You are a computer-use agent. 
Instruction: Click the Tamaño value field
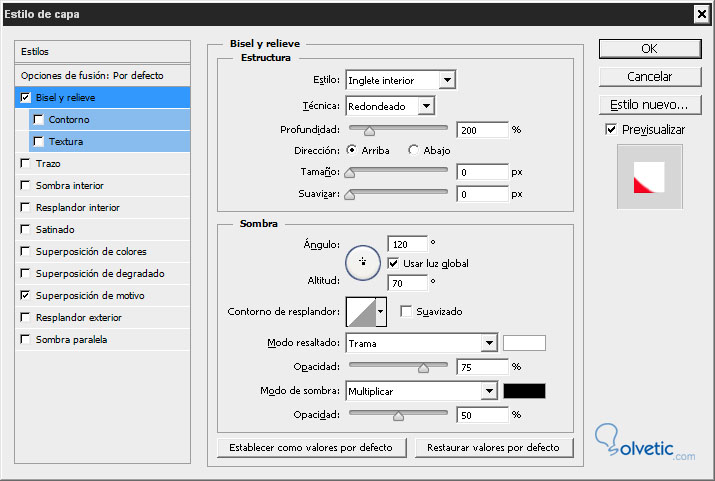click(482, 172)
